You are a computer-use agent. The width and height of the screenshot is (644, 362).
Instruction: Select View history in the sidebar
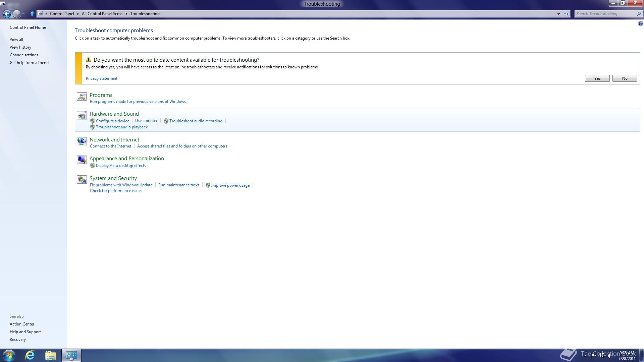[20, 47]
